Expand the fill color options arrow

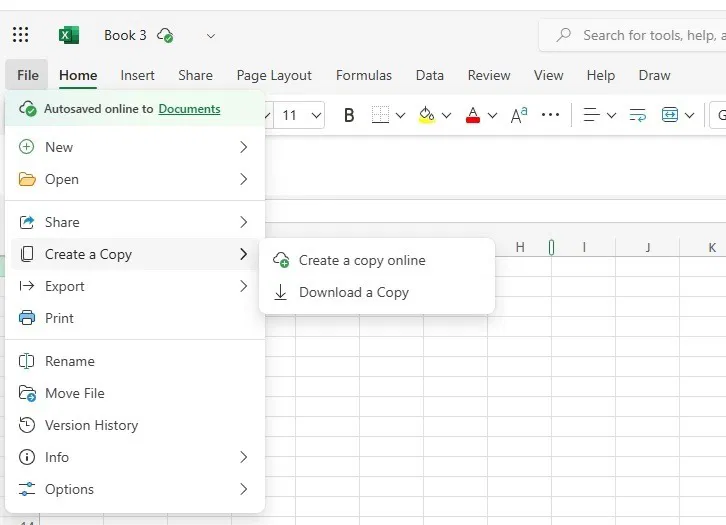[446, 115]
